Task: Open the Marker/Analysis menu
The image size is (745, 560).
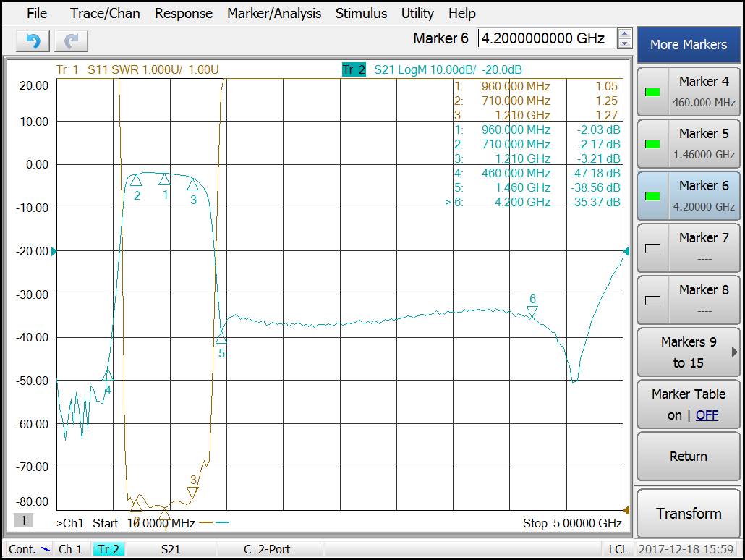Action: pyautogui.click(x=273, y=13)
